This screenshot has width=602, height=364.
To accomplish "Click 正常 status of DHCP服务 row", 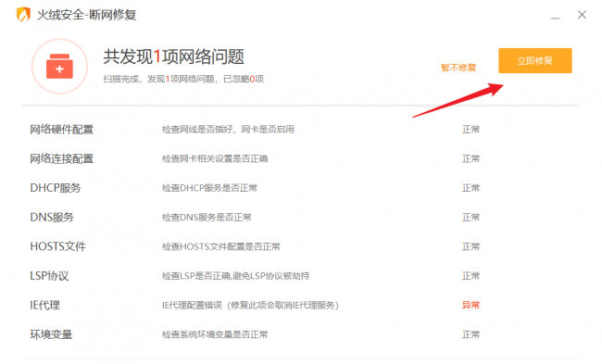I will [x=470, y=188].
